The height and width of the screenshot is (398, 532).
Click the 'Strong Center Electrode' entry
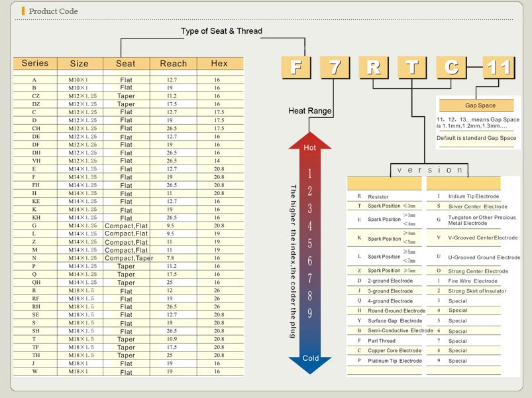[478, 271]
